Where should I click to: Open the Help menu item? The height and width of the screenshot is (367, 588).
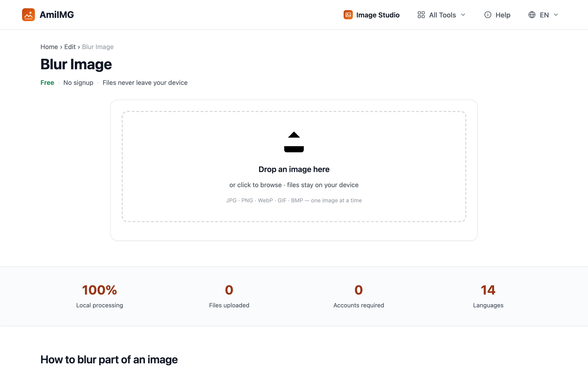[x=497, y=15]
